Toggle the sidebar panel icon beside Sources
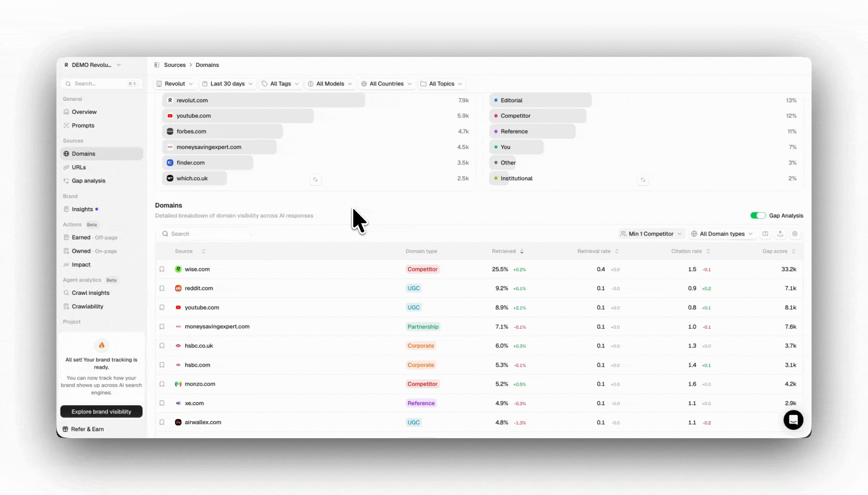The width and height of the screenshot is (868, 495). tap(157, 65)
